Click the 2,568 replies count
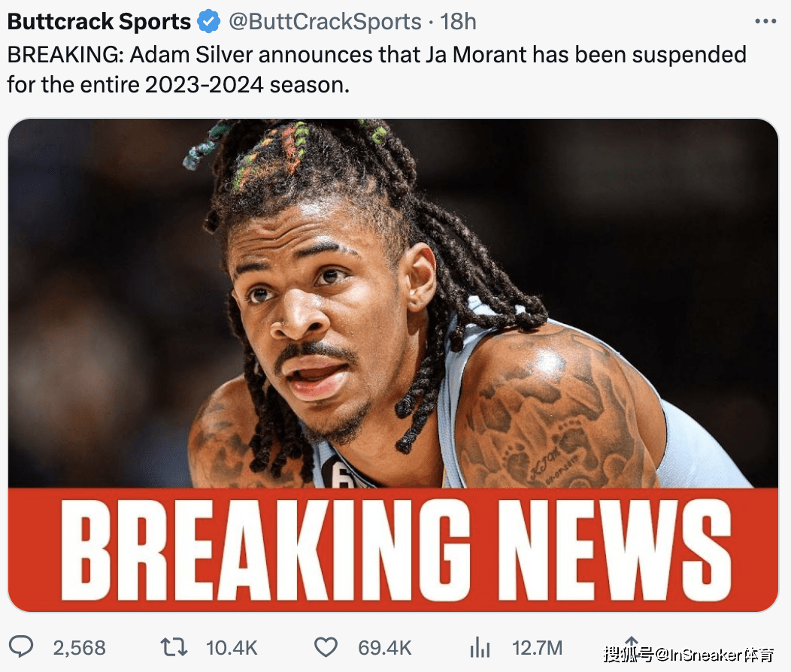 [79, 648]
